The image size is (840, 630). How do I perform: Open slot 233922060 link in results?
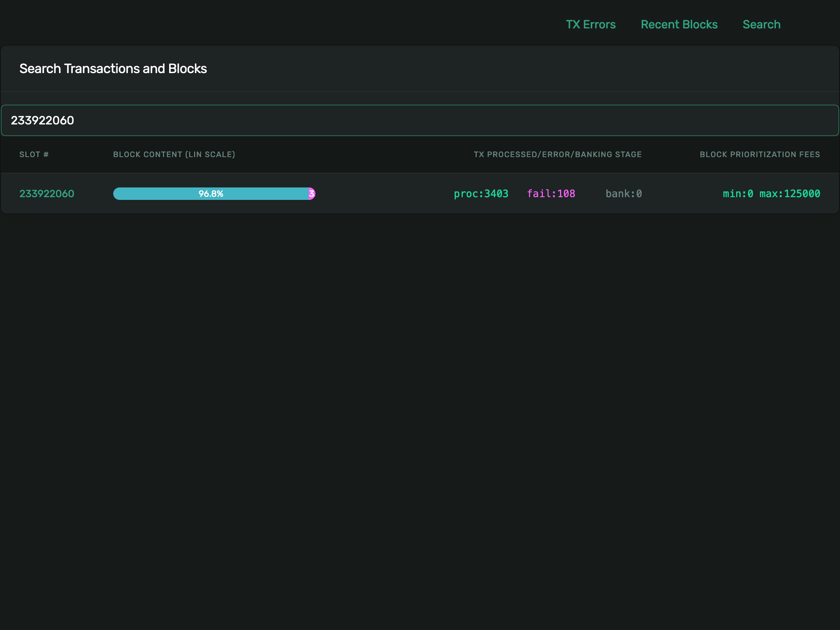[47, 194]
